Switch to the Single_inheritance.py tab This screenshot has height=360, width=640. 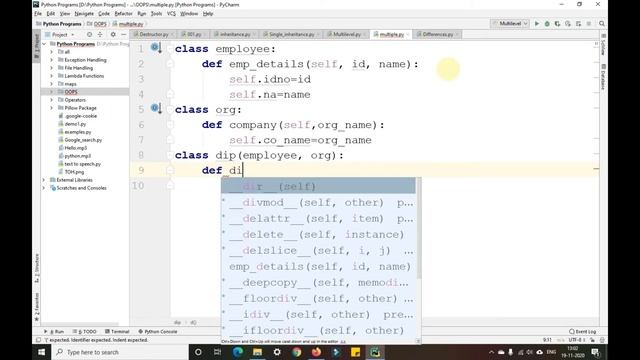(x=291, y=35)
